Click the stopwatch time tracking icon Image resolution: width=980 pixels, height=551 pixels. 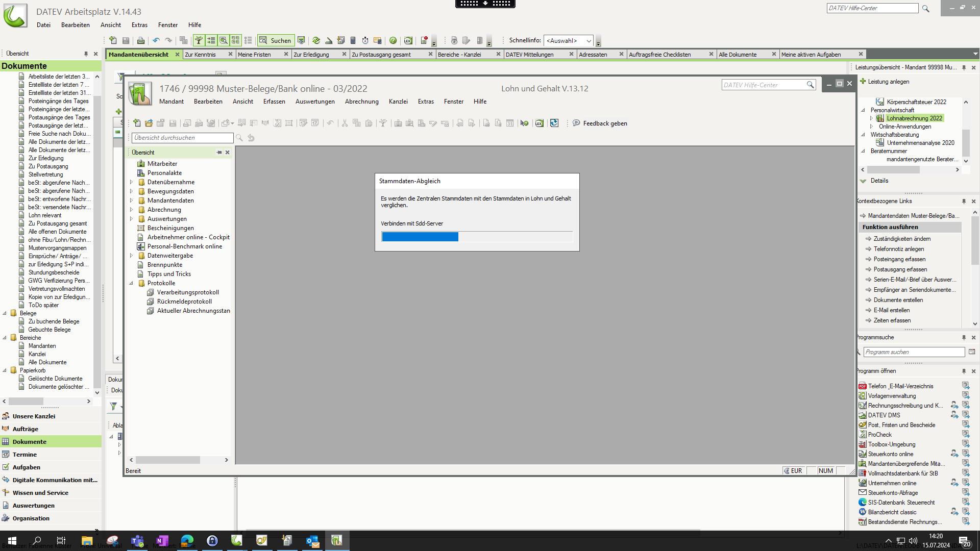365,40
